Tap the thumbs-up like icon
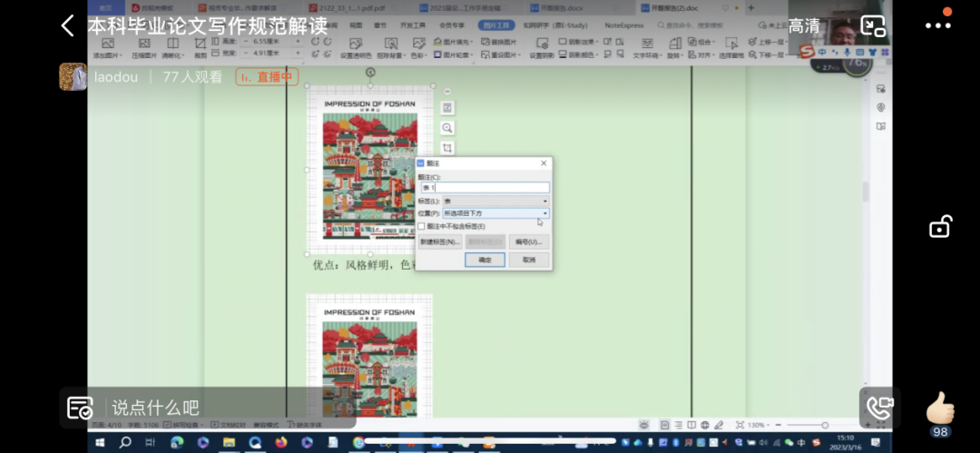The height and width of the screenshot is (453, 980). 940,409
